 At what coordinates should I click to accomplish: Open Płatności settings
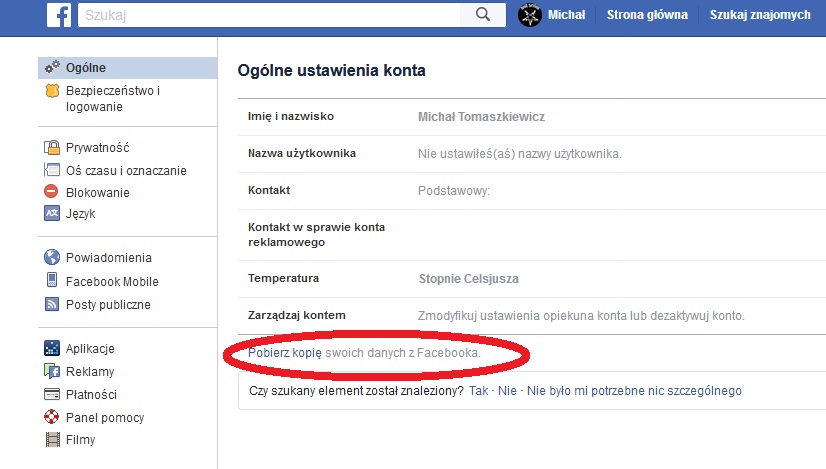tap(91, 395)
